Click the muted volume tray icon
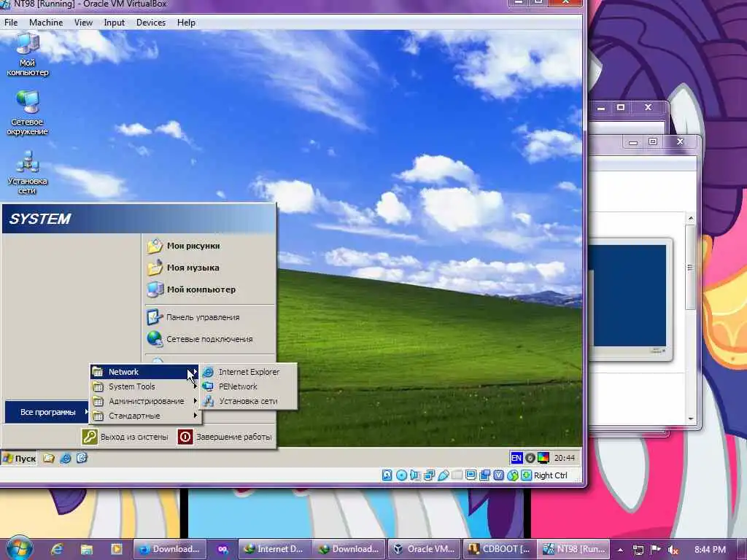 673,550
